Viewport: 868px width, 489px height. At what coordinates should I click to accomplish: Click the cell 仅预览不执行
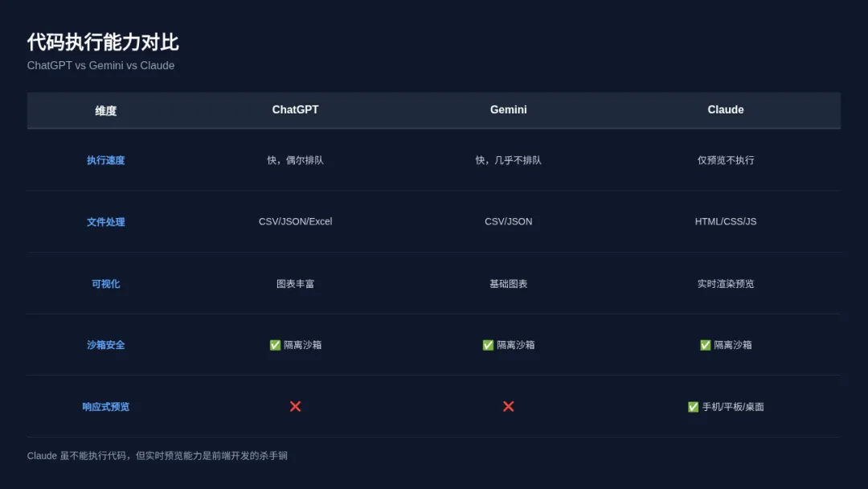726,161
